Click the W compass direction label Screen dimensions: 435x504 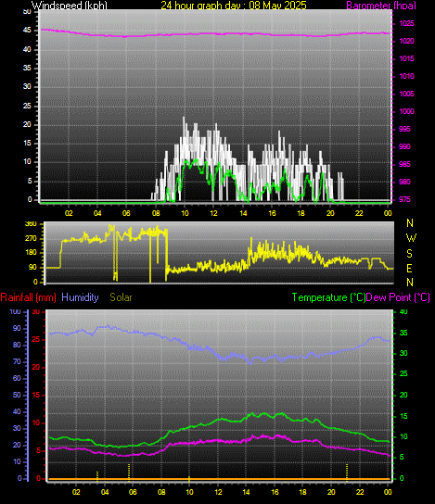[411, 238]
